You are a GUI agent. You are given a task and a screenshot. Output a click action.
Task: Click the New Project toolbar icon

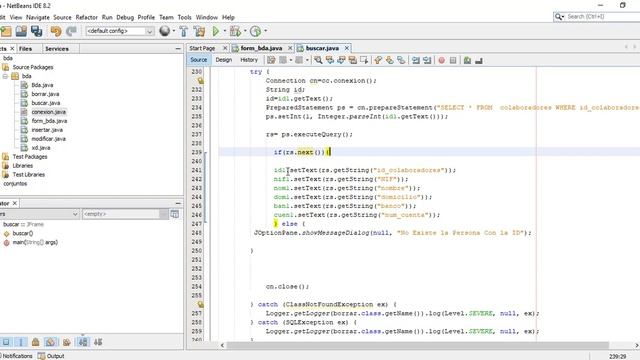(6, 31)
